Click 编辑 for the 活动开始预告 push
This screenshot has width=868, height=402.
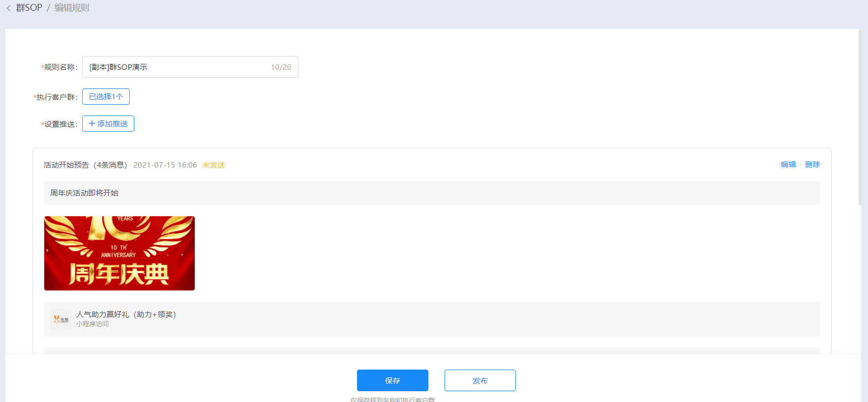[788, 165]
